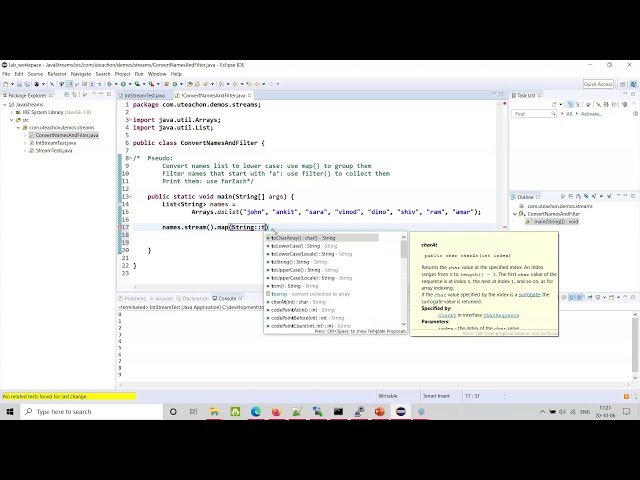Toggle Hide Local Types in Outline
The image size is (640, 480).
[x=609, y=196]
